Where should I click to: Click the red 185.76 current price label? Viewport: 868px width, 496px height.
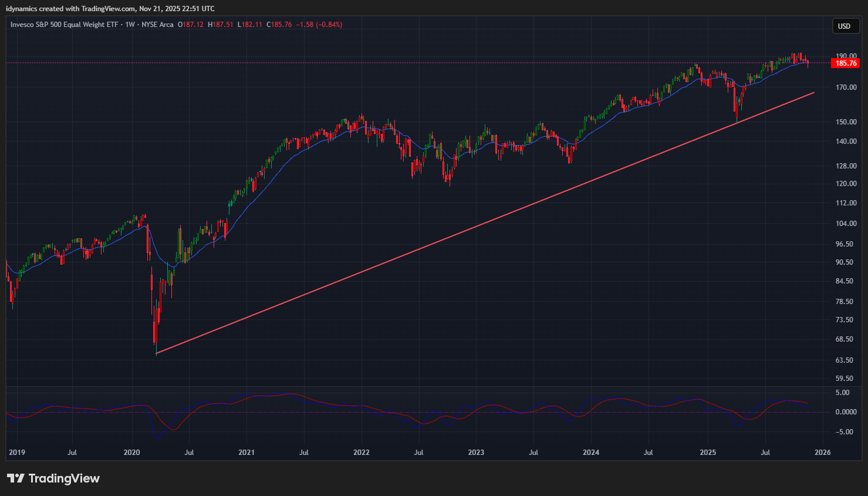(846, 63)
